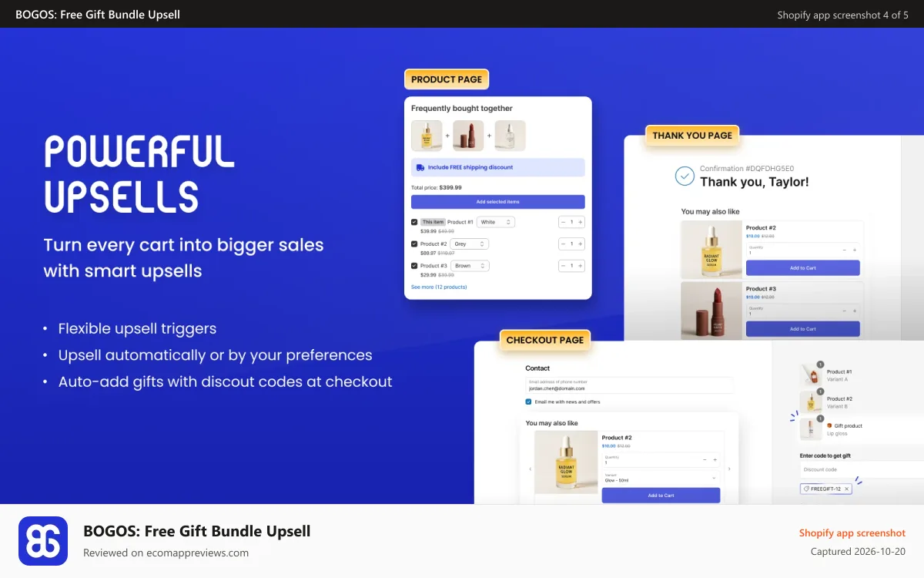
Task: Click lipstick image on Thank You page
Action: [711, 311]
